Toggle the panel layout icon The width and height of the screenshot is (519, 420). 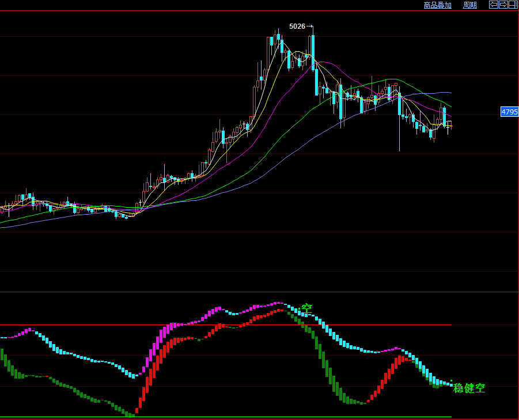[x=513, y=5]
